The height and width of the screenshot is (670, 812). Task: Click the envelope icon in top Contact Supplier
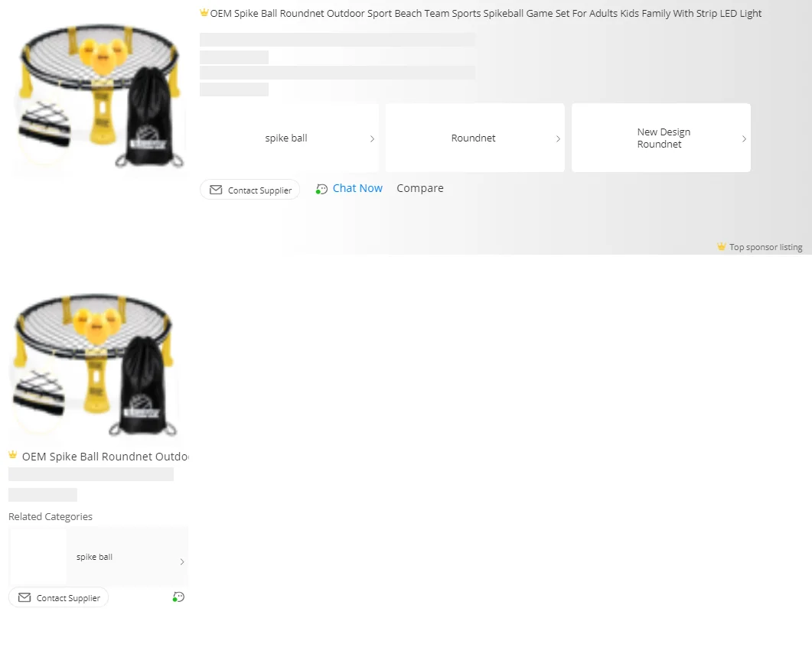(215, 190)
